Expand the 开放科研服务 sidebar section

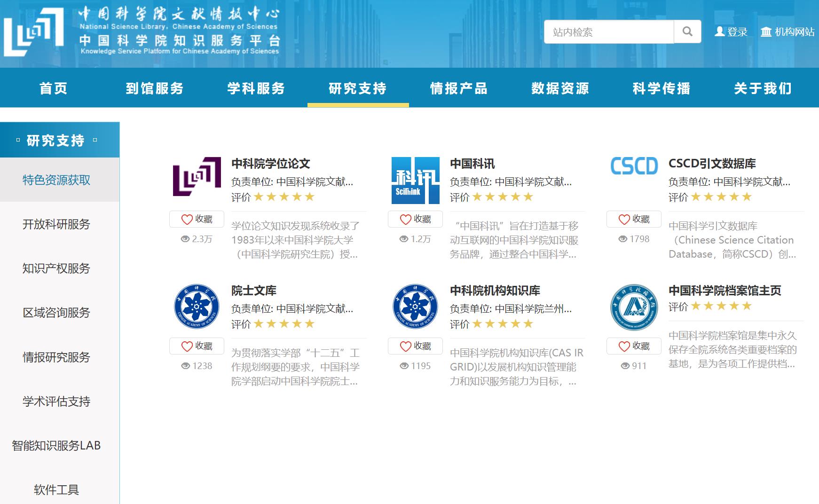56,224
